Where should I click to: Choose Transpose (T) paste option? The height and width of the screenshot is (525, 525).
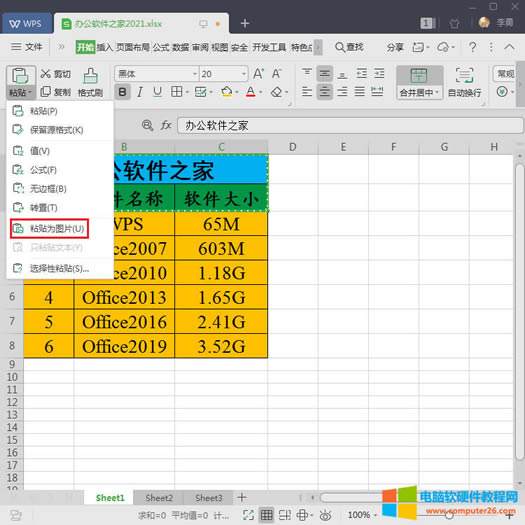(35, 208)
